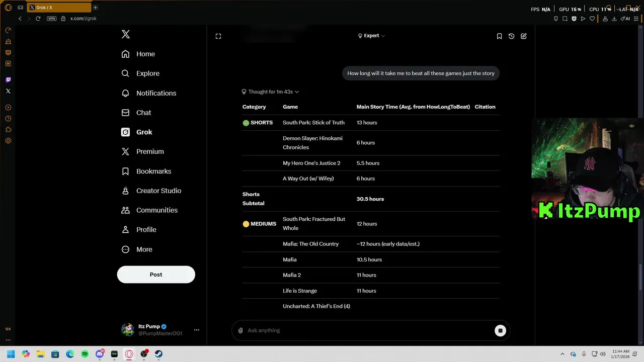Screen dimensions: 644x362
Task: Stop Grok response generation
Action: pyautogui.click(x=500, y=330)
